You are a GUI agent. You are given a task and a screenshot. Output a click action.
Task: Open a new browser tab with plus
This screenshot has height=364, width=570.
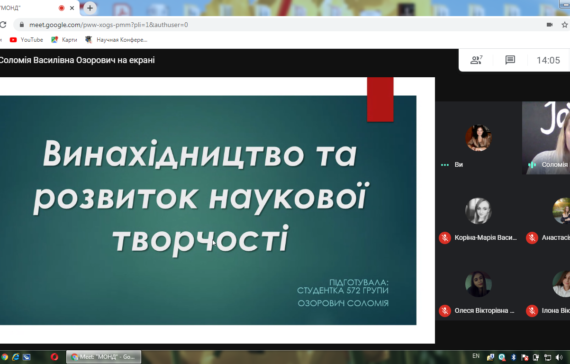pyautogui.click(x=90, y=8)
